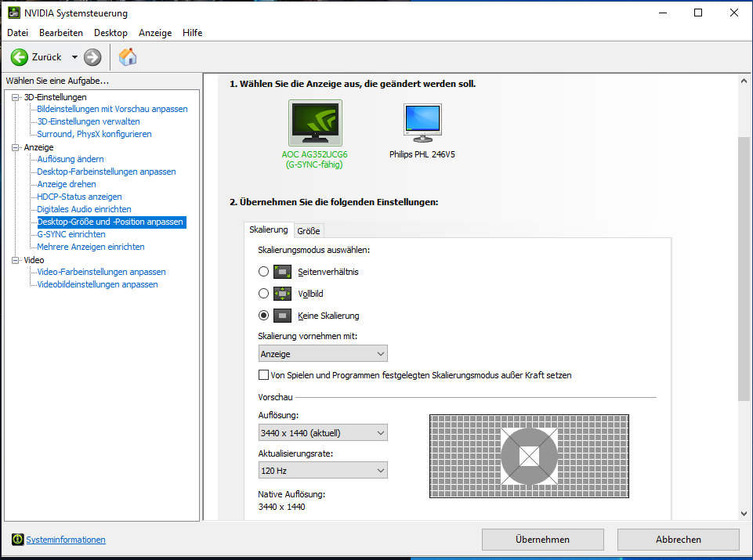Click the grey forward arrow icon
This screenshot has width=753, height=560.
click(x=92, y=57)
